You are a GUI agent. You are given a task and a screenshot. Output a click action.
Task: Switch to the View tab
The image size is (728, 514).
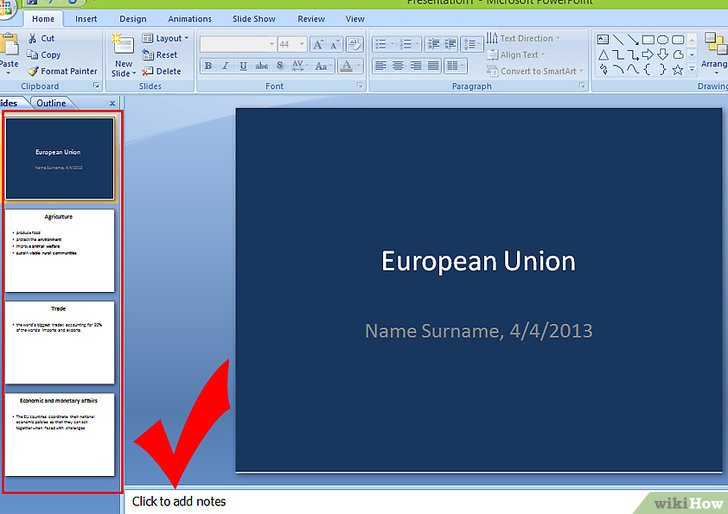355,19
